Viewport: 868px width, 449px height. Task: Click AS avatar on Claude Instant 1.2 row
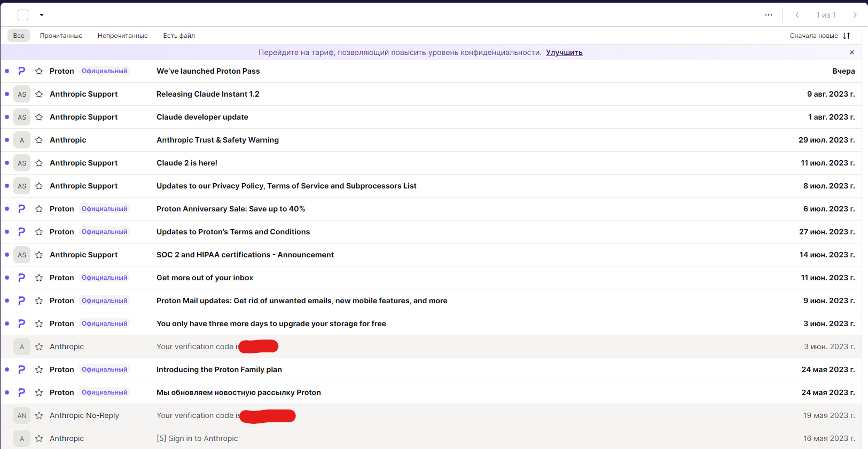click(22, 94)
